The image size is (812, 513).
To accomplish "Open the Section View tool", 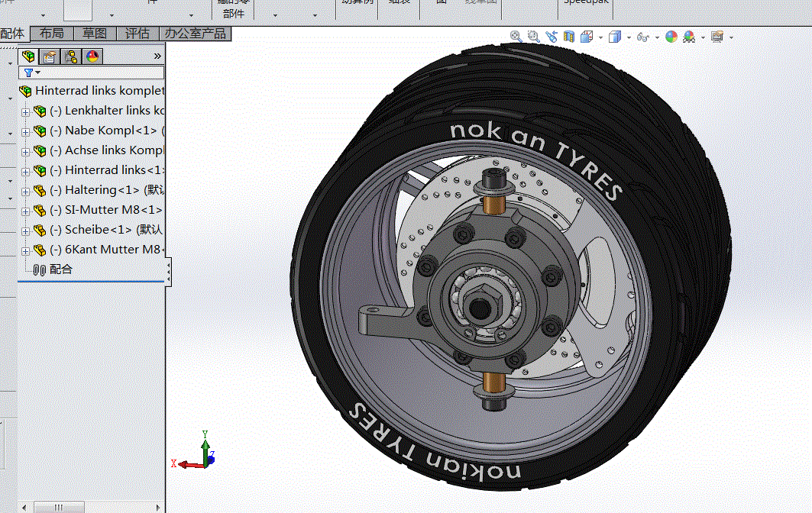I will 569,36.
